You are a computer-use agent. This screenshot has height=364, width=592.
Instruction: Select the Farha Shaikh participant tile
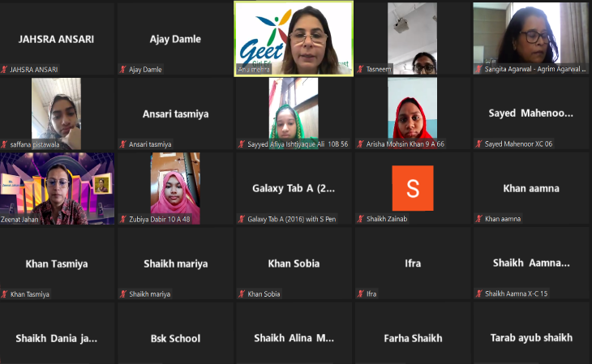pos(412,337)
